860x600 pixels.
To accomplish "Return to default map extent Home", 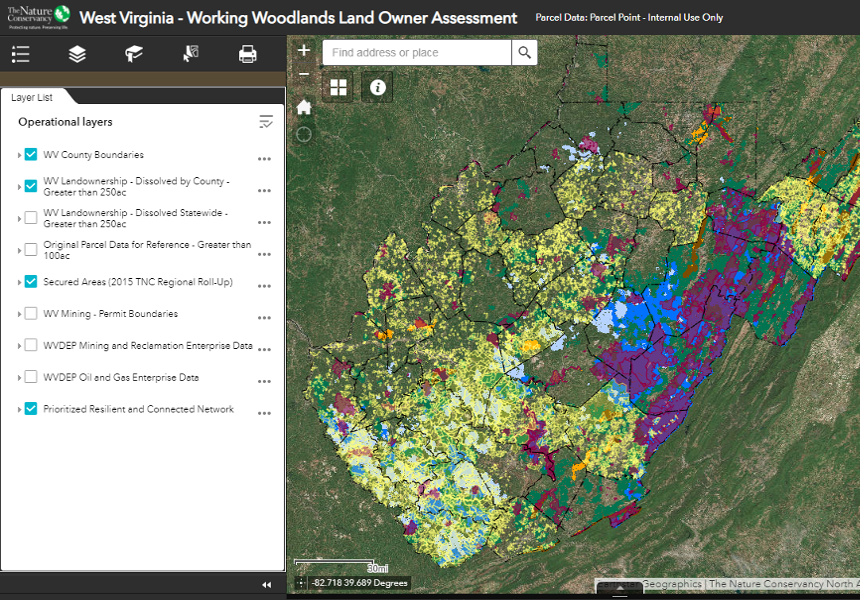I will (304, 107).
